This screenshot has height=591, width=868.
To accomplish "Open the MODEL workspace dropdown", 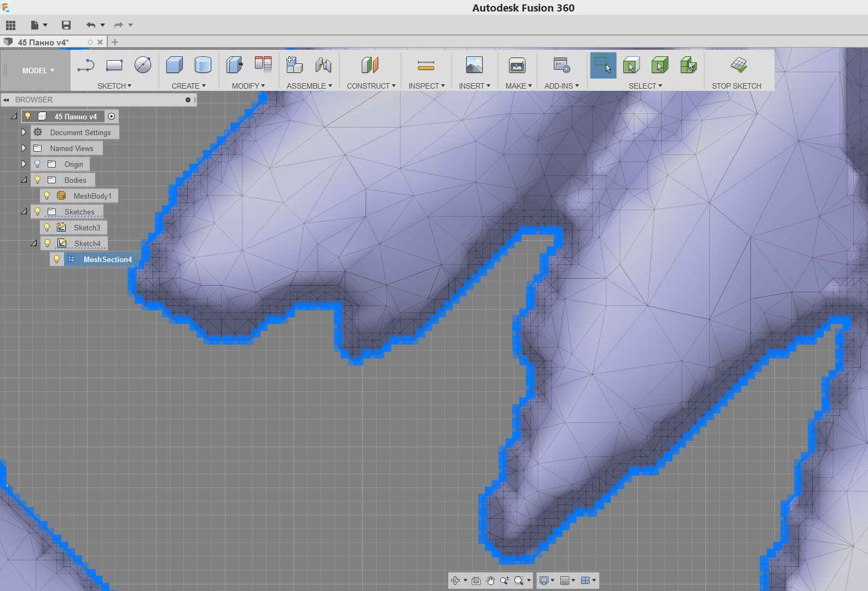I will (38, 71).
